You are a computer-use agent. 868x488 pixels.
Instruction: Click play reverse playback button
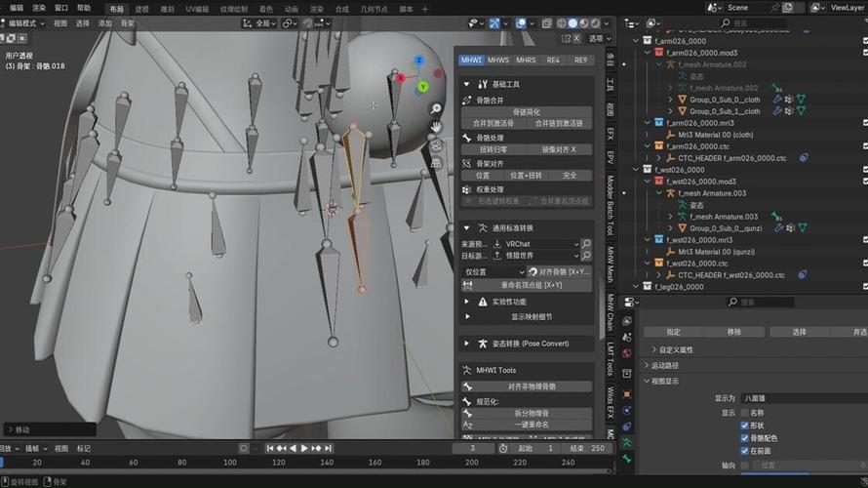[293, 448]
